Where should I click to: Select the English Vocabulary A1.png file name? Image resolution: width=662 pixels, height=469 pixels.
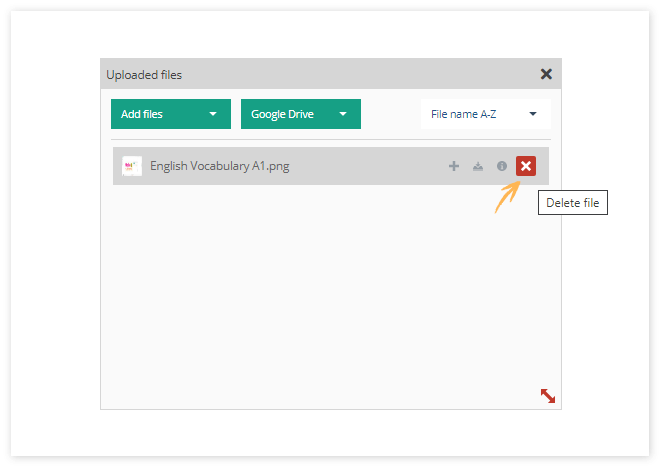click(220, 166)
